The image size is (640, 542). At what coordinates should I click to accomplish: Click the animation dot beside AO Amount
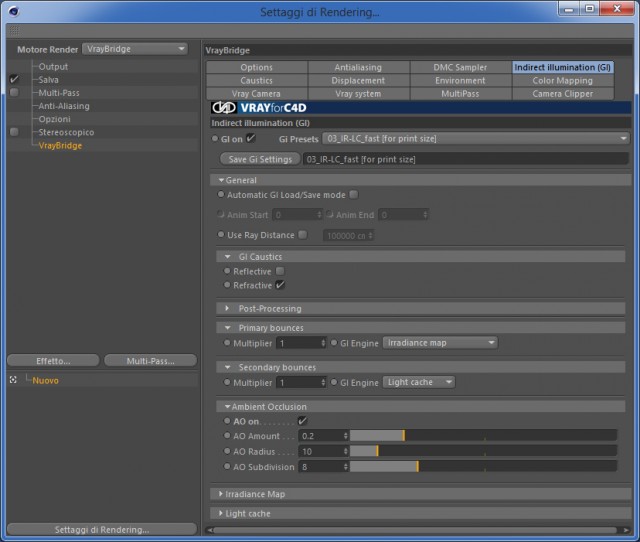(x=227, y=435)
